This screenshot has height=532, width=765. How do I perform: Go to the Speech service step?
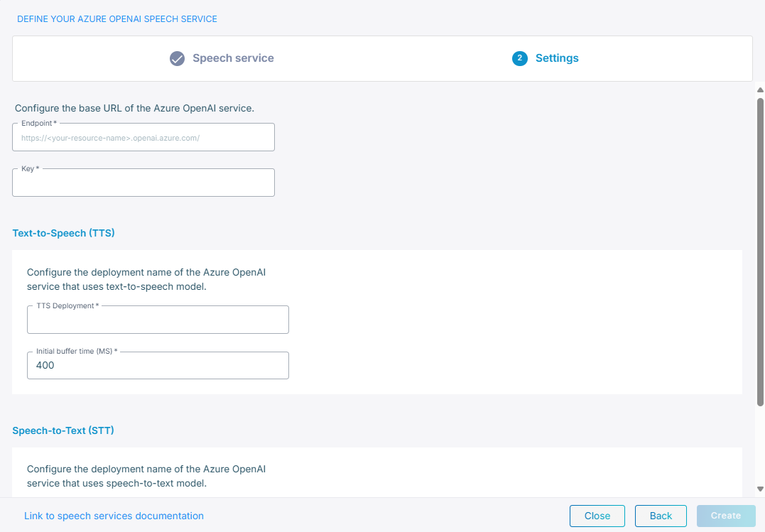point(232,58)
